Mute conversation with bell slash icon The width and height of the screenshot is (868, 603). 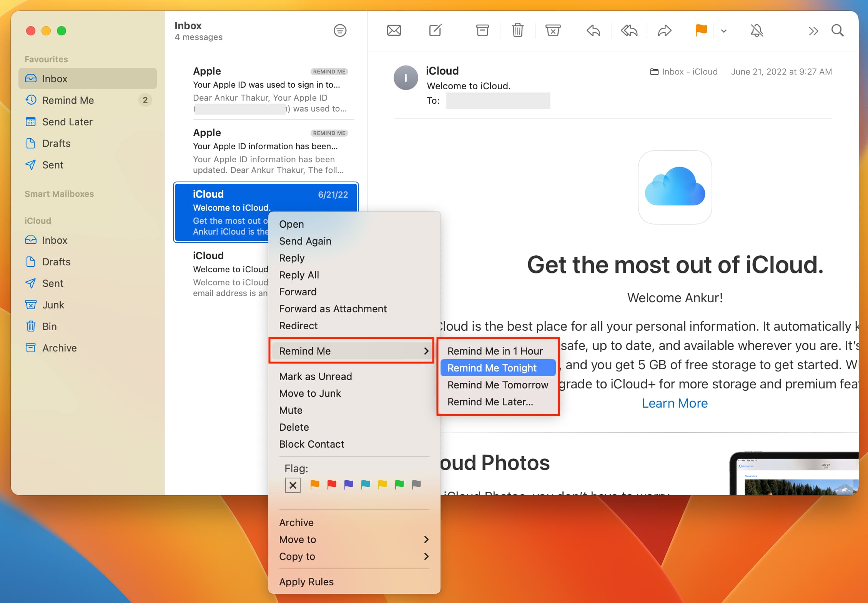pos(757,30)
